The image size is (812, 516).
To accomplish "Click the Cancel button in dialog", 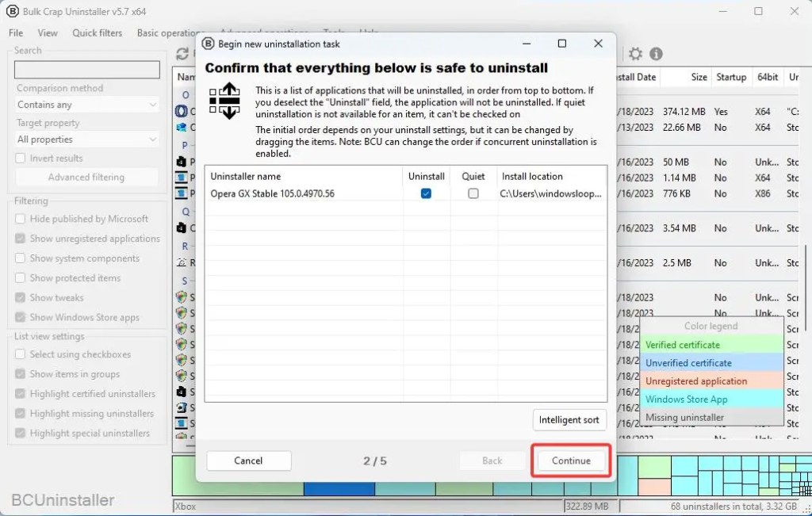I will click(248, 461).
